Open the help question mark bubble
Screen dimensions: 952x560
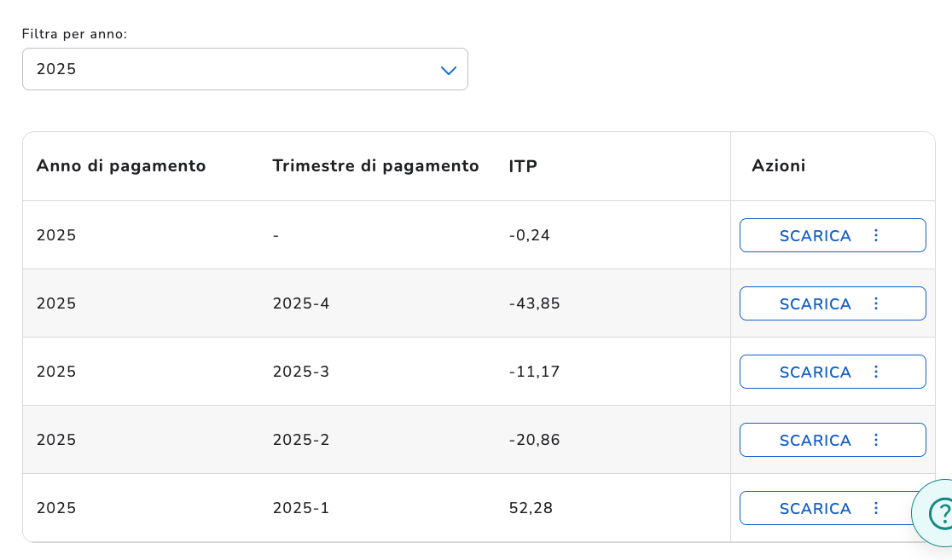[x=935, y=513]
